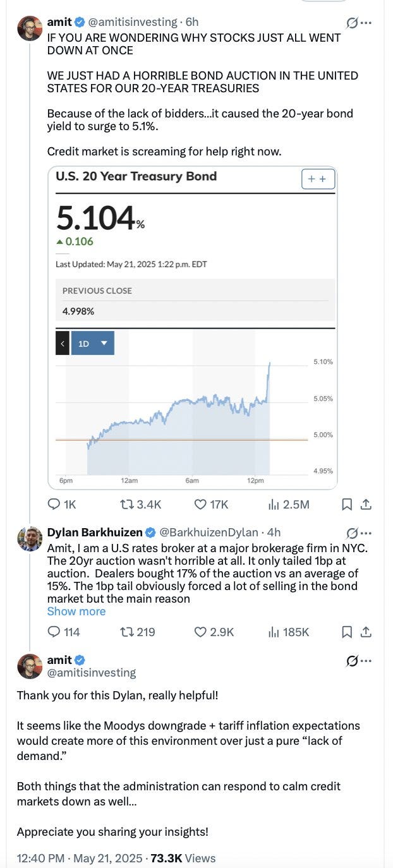The image size is (393, 868).
Task: Share amit's original tweet
Action: tap(366, 504)
